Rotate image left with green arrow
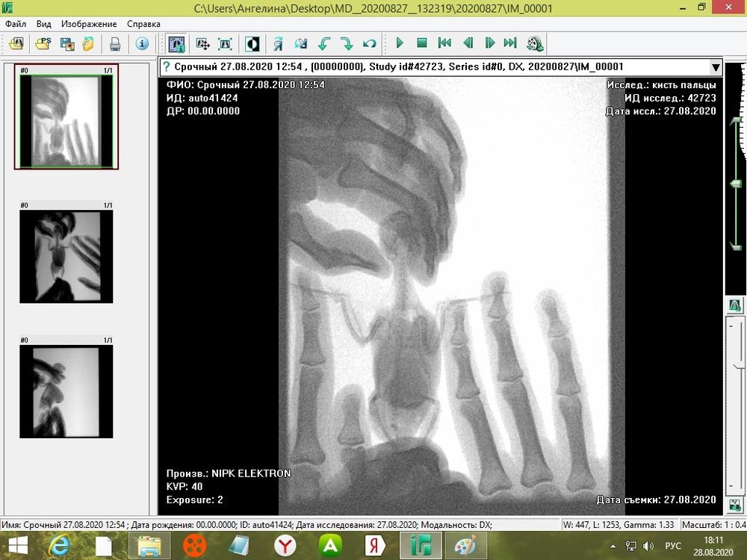The image size is (747, 560). (x=323, y=44)
